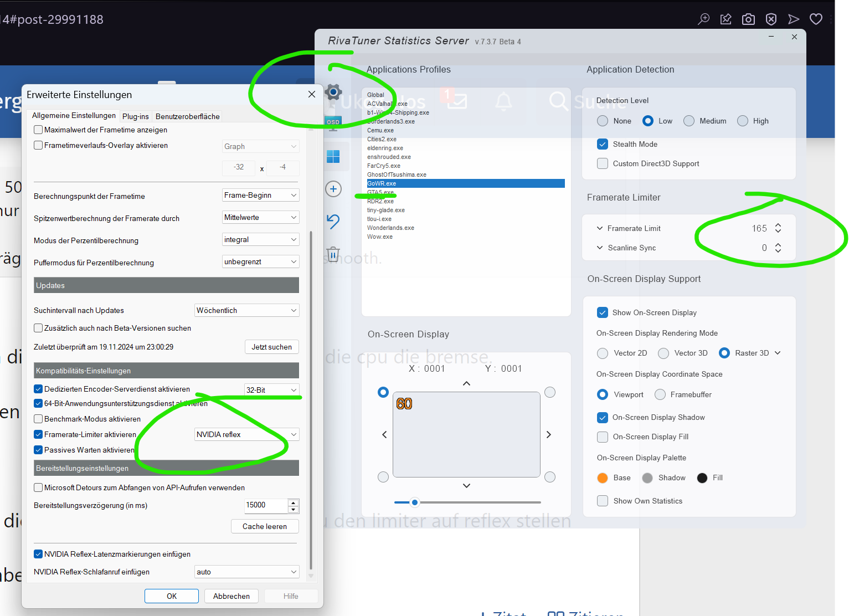Select Detection Level None radio button
This screenshot has width=849, height=616.
coord(603,121)
